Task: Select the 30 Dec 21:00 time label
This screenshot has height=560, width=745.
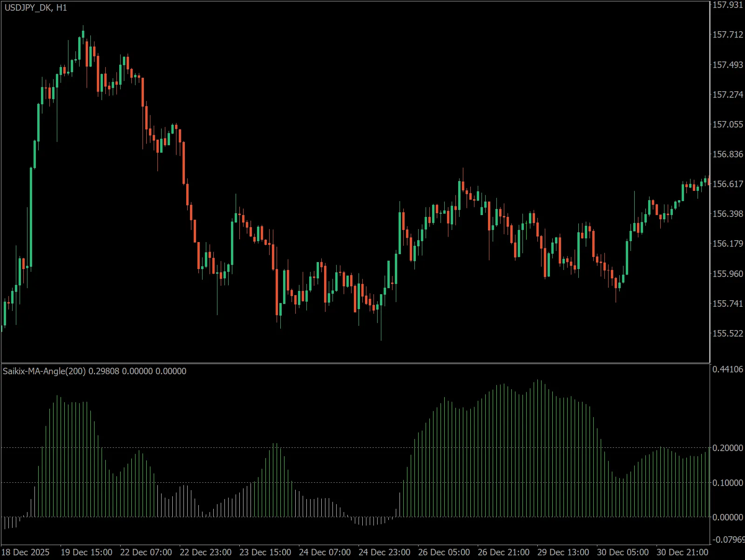Action: click(x=683, y=552)
